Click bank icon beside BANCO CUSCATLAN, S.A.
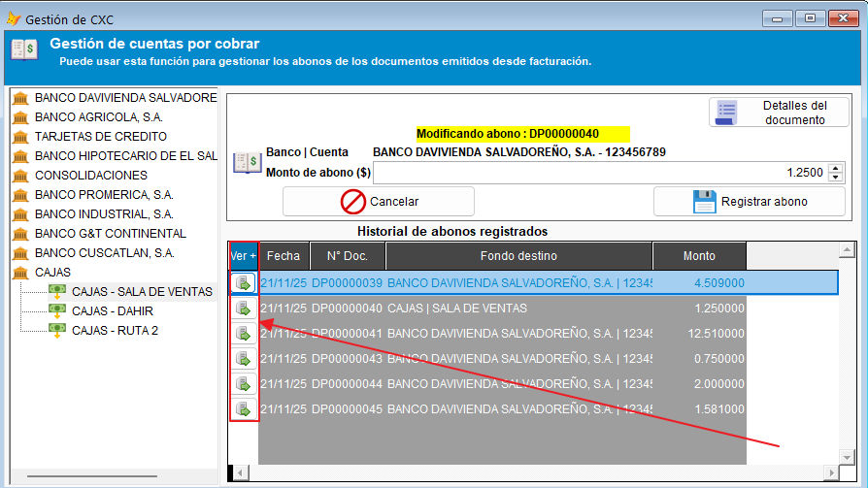 coord(20,253)
